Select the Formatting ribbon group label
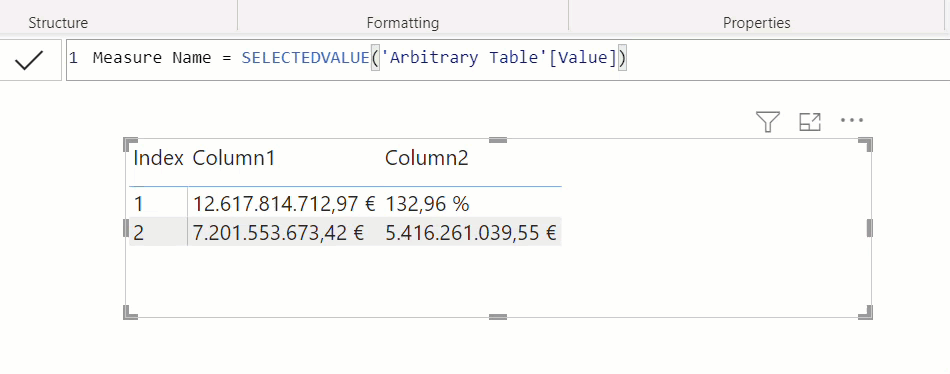Screen dimensions: 950x374 [x=403, y=23]
